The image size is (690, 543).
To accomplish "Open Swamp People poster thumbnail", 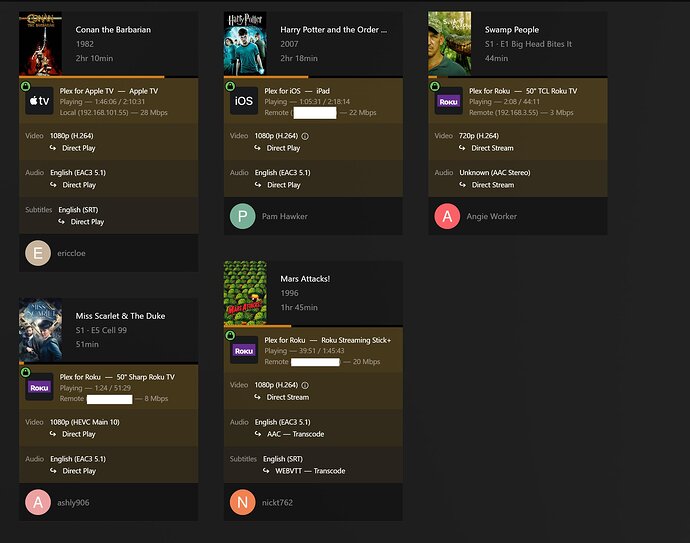I will tap(450, 44).
